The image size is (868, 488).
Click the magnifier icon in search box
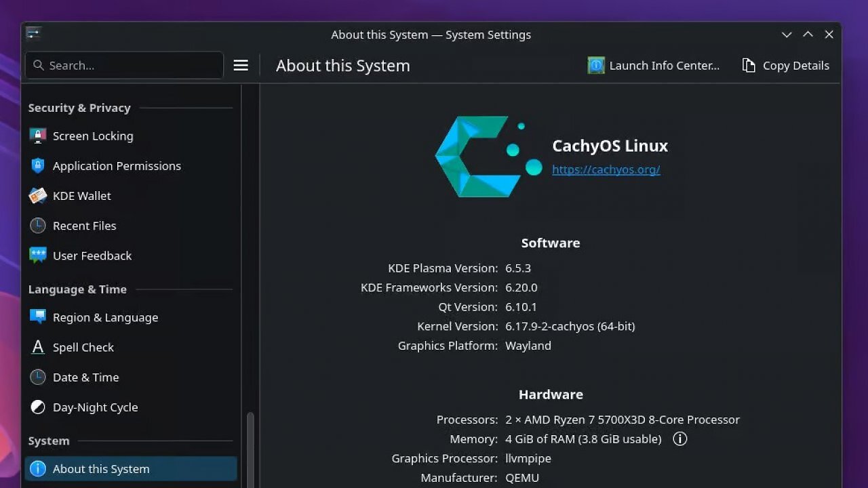(39, 65)
